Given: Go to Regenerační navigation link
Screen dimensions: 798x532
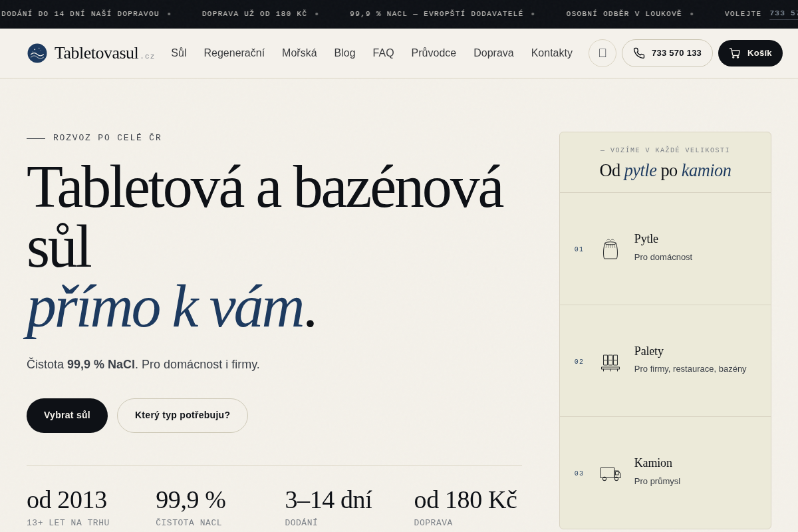Looking at the screenshot, I should point(234,53).
